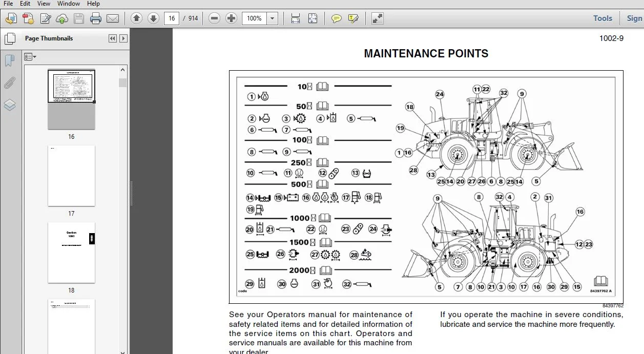Select the page 18 thumbnail
This screenshot has height=354, width=644.
pos(71,253)
